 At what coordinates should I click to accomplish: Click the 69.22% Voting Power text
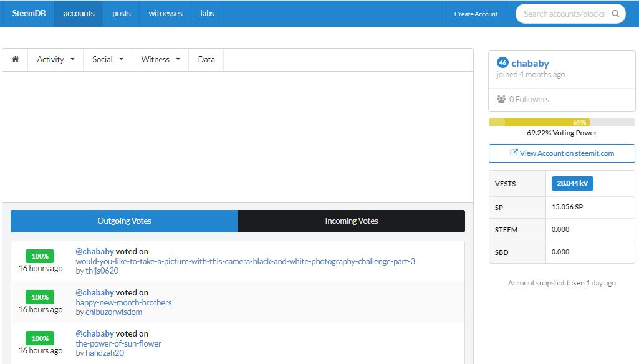pos(562,133)
